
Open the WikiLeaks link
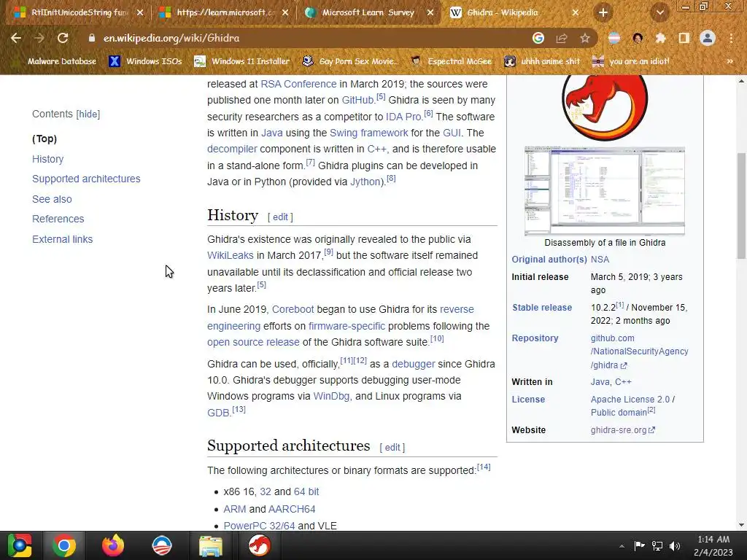click(x=230, y=255)
